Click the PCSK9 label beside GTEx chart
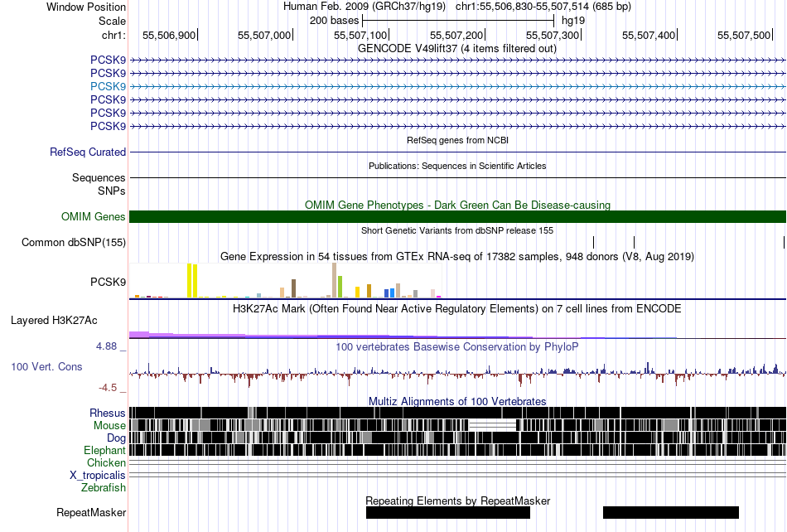The height and width of the screenshot is (532, 787). (108, 282)
